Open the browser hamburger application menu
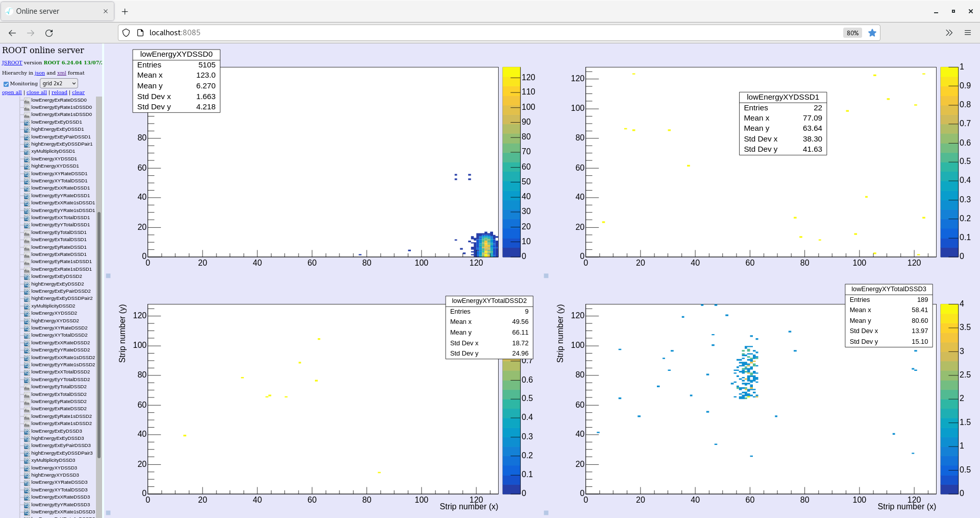Image resolution: width=980 pixels, height=518 pixels. (x=967, y=33)
